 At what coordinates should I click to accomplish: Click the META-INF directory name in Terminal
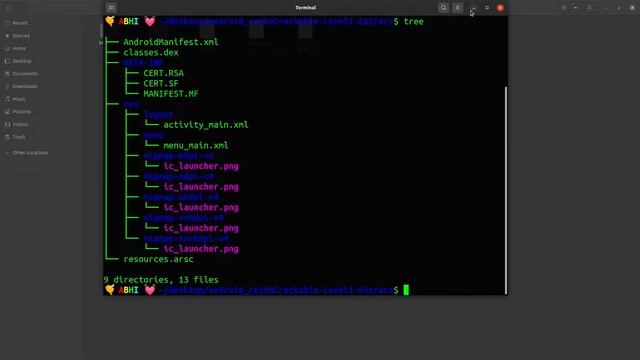point(143,63)
